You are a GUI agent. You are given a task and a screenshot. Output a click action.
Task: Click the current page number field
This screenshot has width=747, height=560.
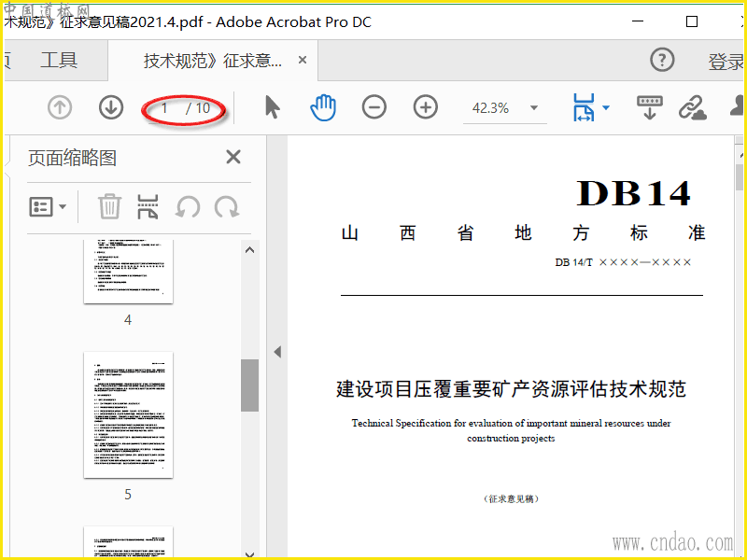tap(165, 108)
